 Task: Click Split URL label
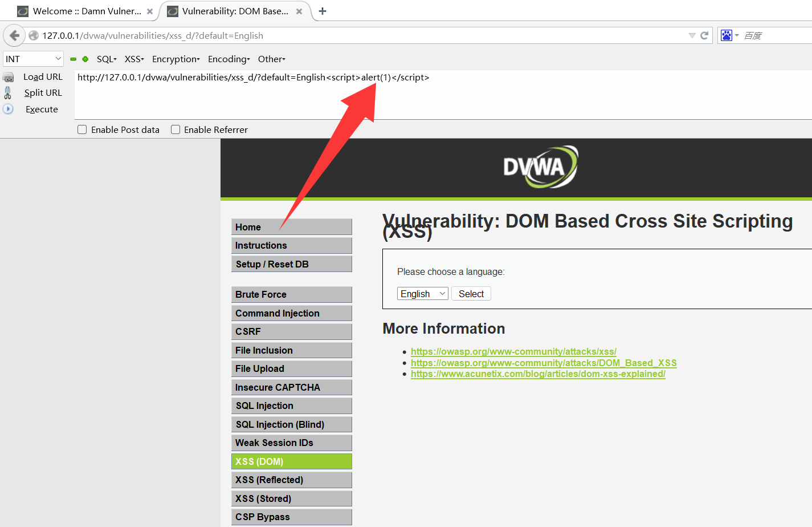43,92
